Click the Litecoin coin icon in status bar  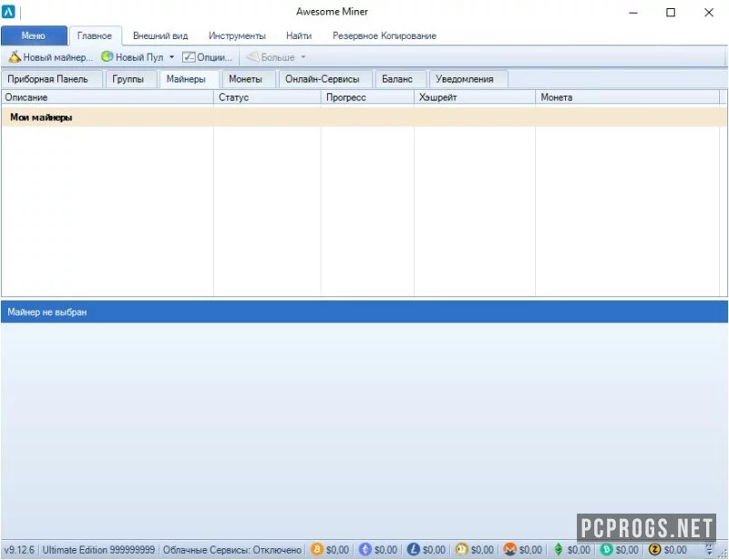pyautogui.click(x=414, y=550)
